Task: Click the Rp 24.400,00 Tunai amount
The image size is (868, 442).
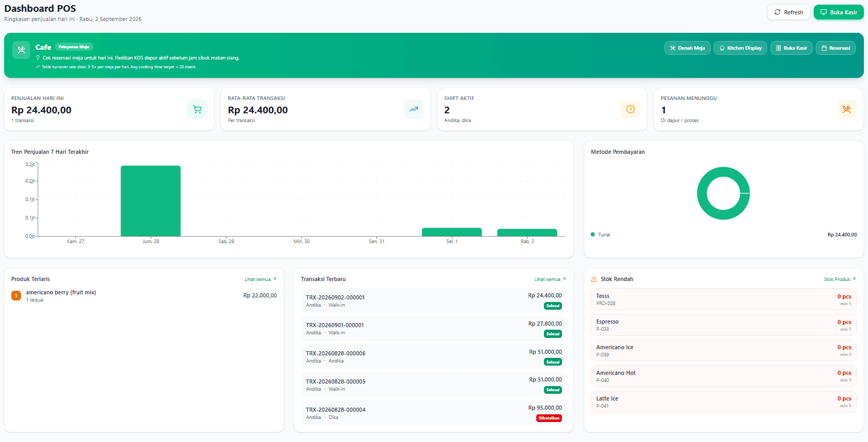Action: (x=842, y=235)
